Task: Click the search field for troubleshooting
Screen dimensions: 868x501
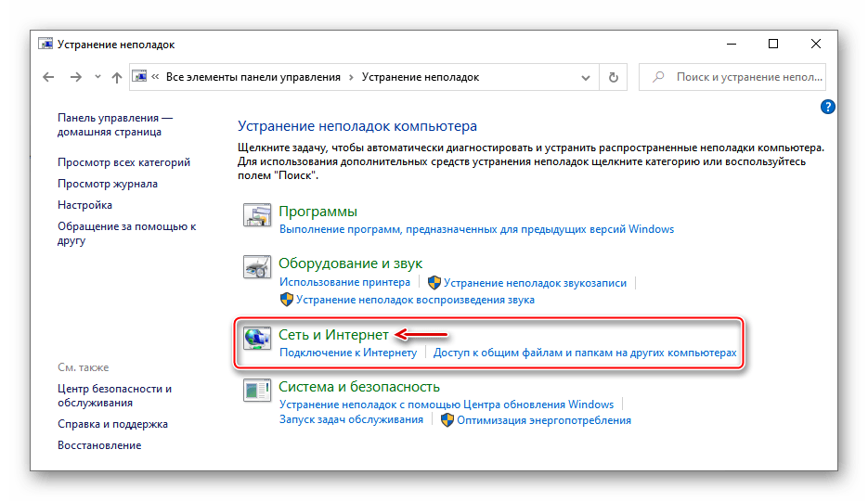Action: click(732, 77)
